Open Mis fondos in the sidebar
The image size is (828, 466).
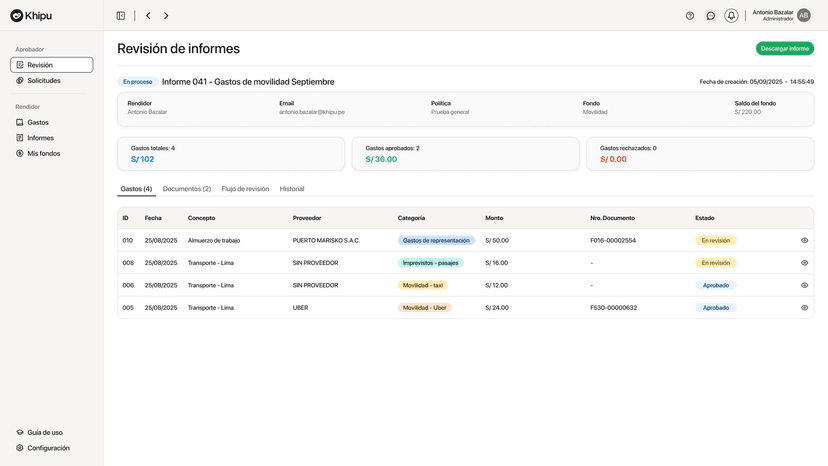(44, 153)
